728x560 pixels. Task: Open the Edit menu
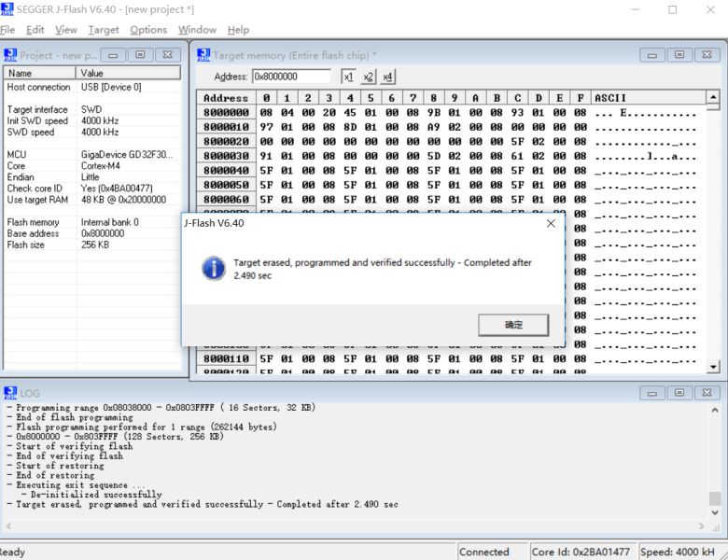[x=35, y=30]
